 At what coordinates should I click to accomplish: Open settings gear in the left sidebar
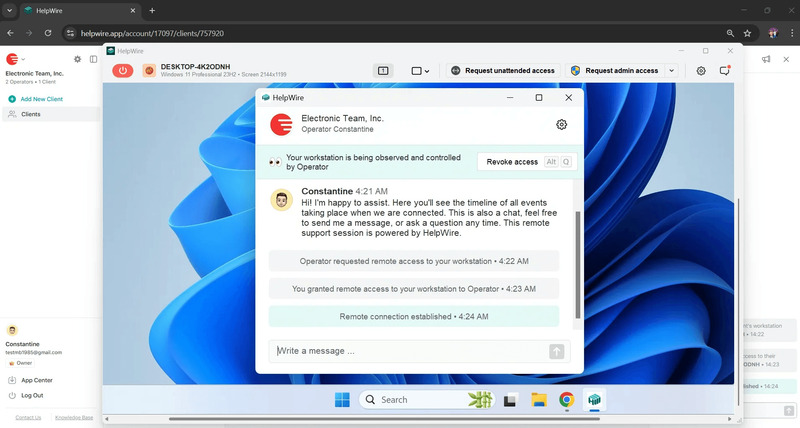[x=78, y=59]
